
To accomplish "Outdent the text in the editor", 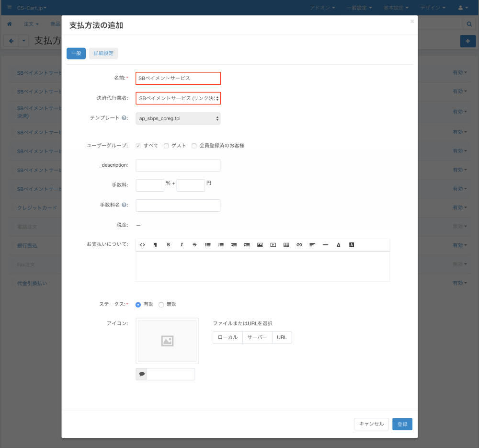I will (x=234, y=245).
